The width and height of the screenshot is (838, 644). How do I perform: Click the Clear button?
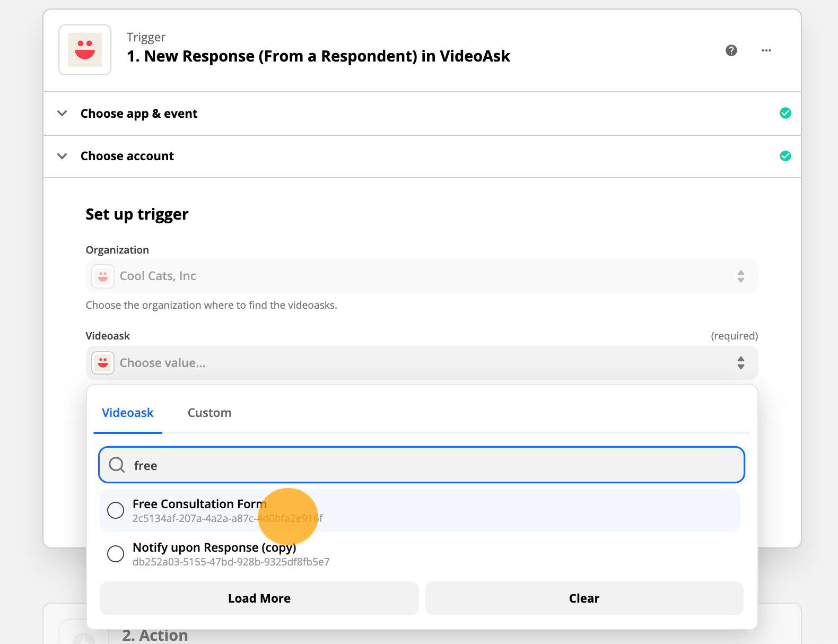pyautogui.click(x=584, y=598)
